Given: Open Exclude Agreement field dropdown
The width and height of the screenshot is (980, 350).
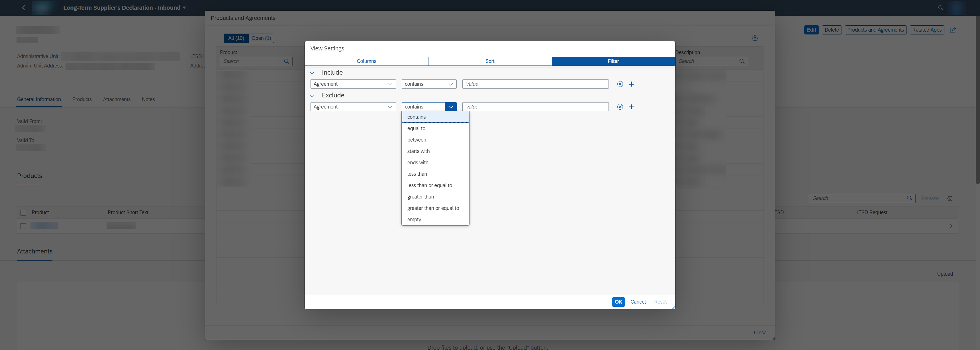Looking at the screenshot, I should click(390, 107).
